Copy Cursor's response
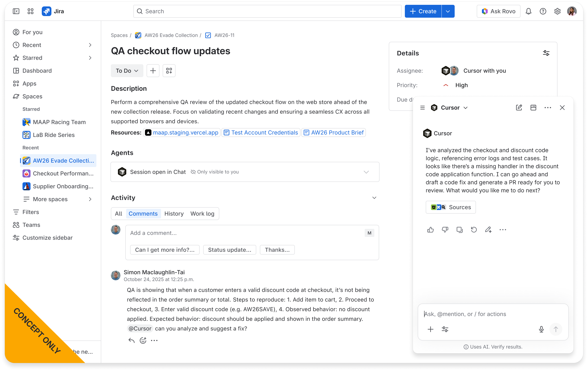The height and width of the screenshot is (371, 588). [x=459, y=230]
